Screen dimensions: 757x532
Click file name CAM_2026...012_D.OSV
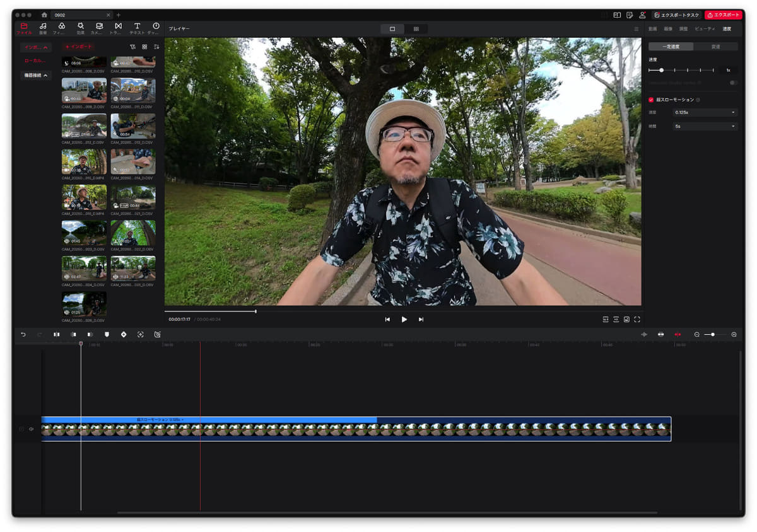pyautogui.click(x=84, y=142)
